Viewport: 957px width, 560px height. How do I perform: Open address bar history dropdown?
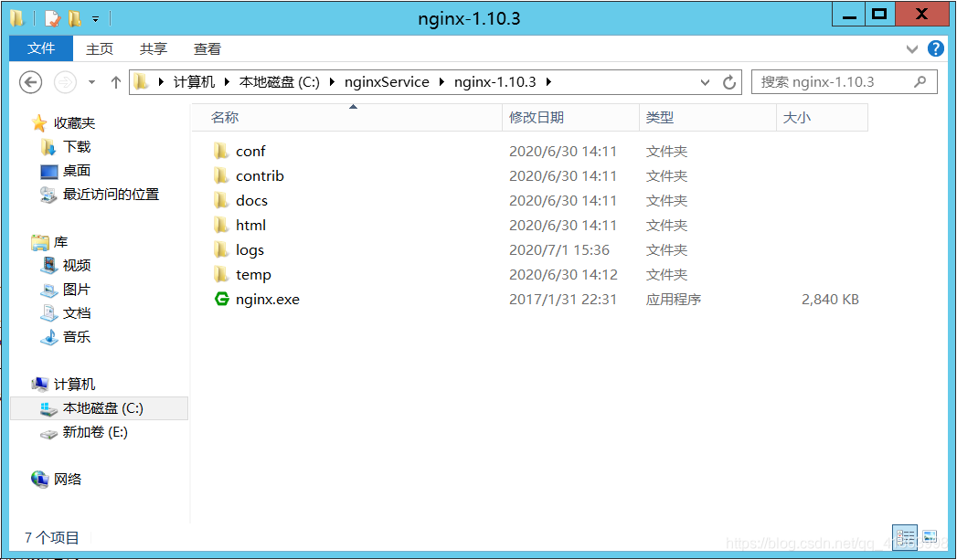[705, 82]
